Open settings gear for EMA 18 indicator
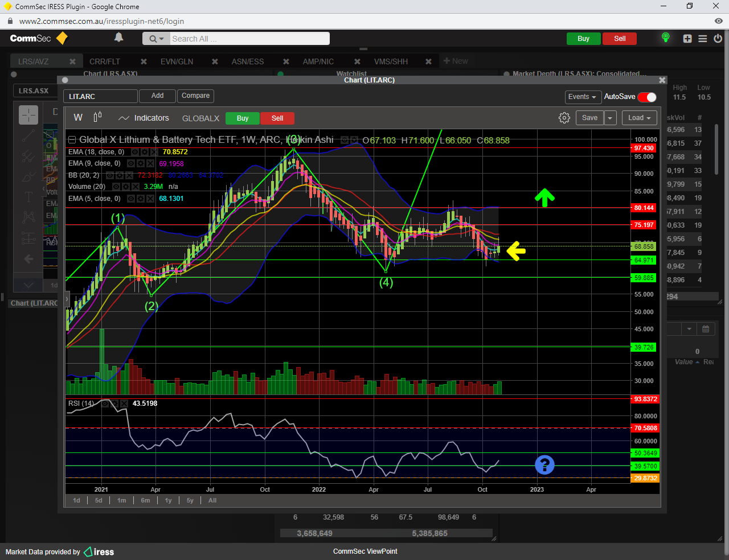729x560 pixels. pyautogui.click(x=145, y=152)
